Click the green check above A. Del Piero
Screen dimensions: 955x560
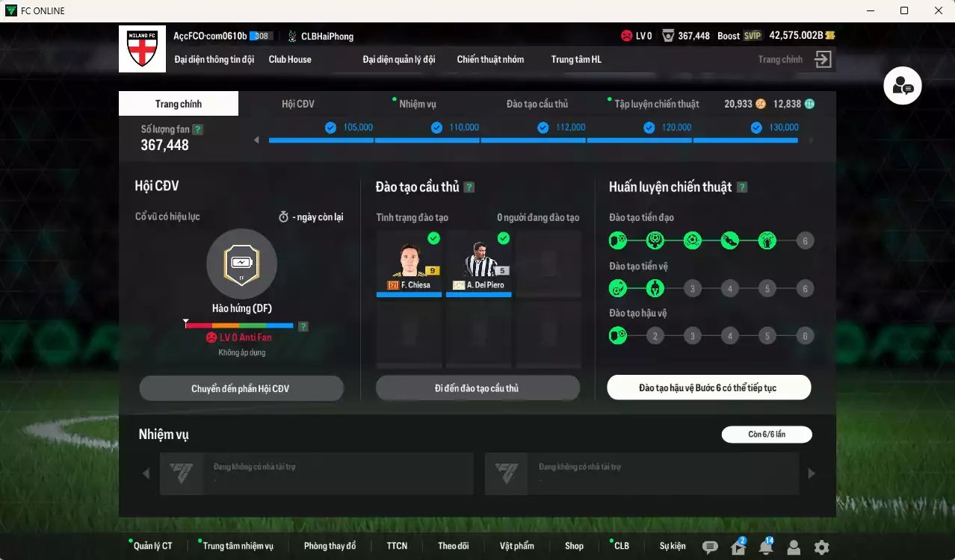(x=504, y=238)
